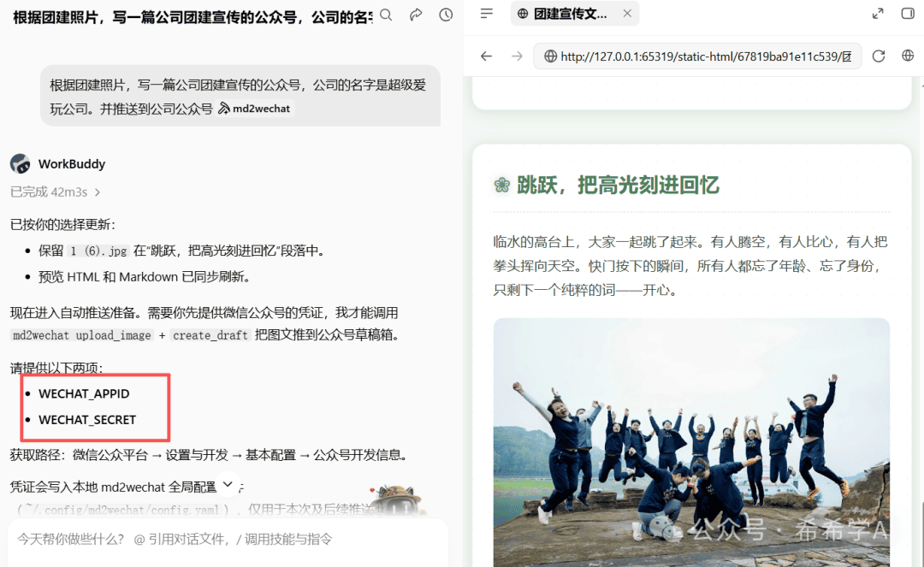
Task: Click the 请提供以下两项 line
Action: tap(56, 368)
